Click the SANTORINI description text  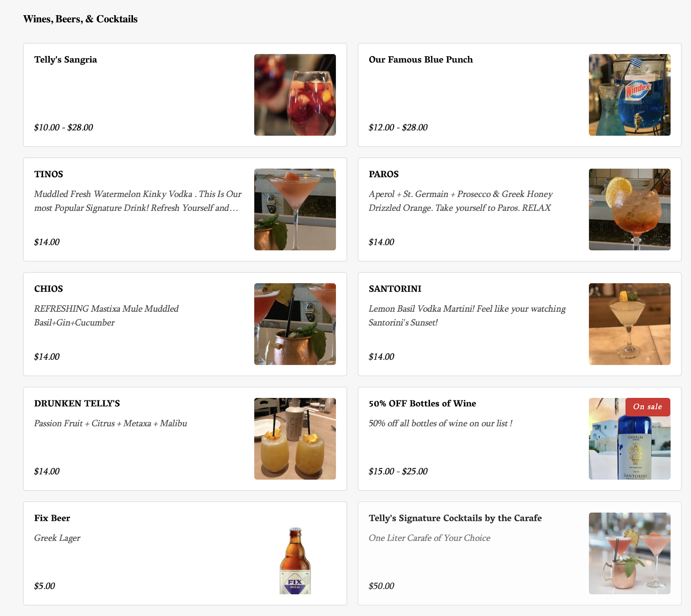(467, 315)
